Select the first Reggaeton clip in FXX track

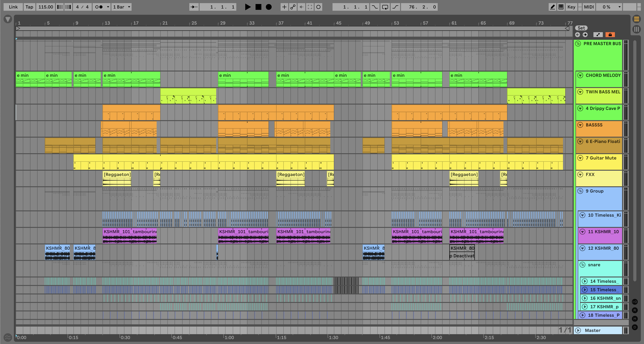pyautogui.click(x=117, y=174)
